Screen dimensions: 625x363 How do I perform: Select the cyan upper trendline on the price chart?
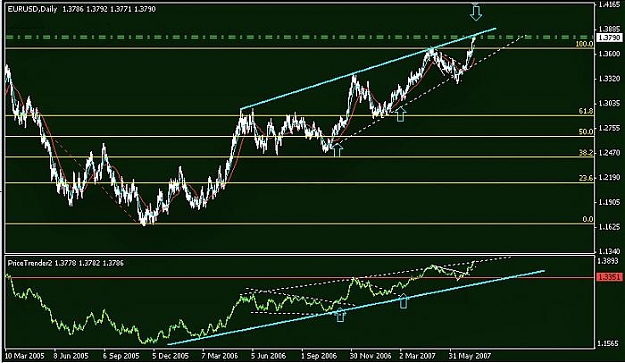pos(368,69)
